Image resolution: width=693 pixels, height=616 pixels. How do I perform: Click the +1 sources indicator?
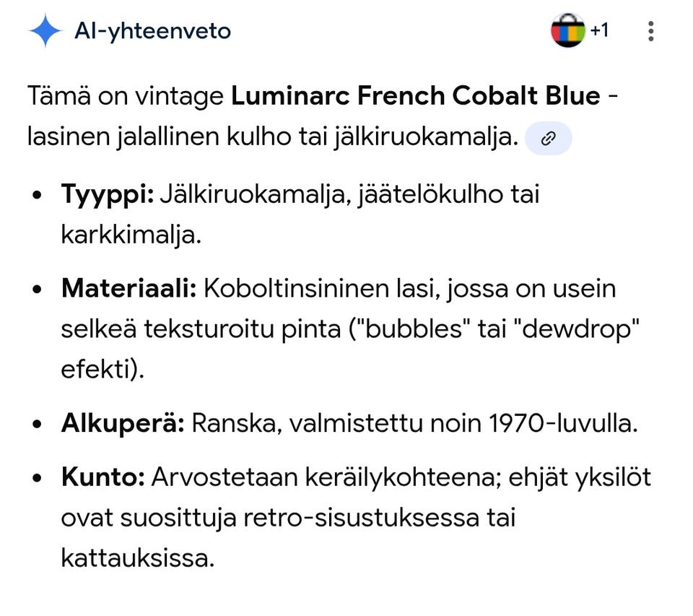coord(600,30)
